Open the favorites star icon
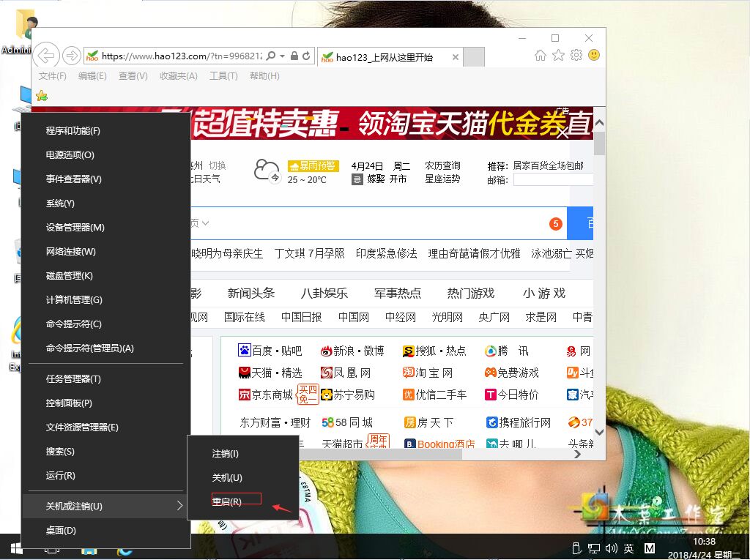Screen dimensions: 750x560 [x=558, y=56]
